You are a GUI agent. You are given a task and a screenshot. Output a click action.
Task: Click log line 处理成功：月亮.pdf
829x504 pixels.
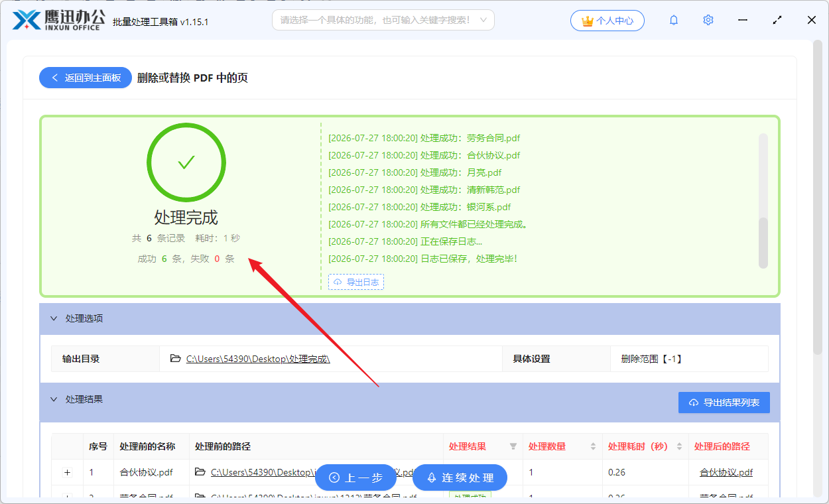coord(415,172)
